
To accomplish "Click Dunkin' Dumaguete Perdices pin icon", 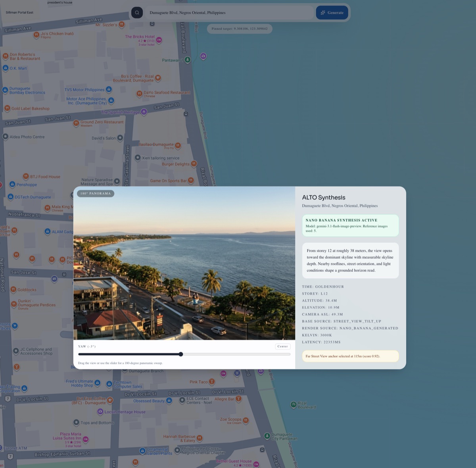I will coord(14,304).
